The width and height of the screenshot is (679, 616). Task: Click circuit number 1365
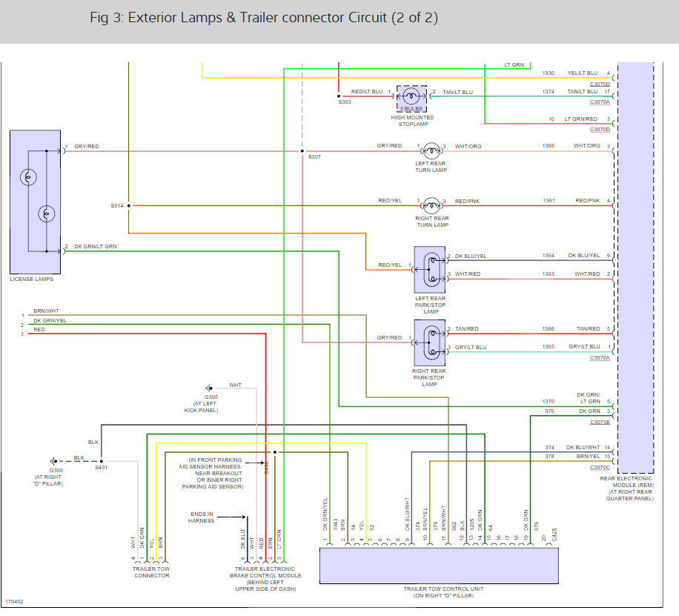(x=549, y=347)
